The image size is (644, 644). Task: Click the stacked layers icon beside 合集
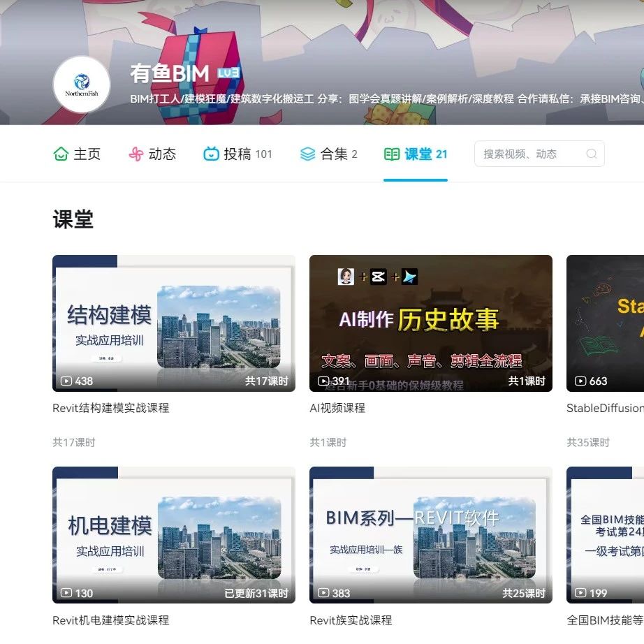tap(307, 154)
